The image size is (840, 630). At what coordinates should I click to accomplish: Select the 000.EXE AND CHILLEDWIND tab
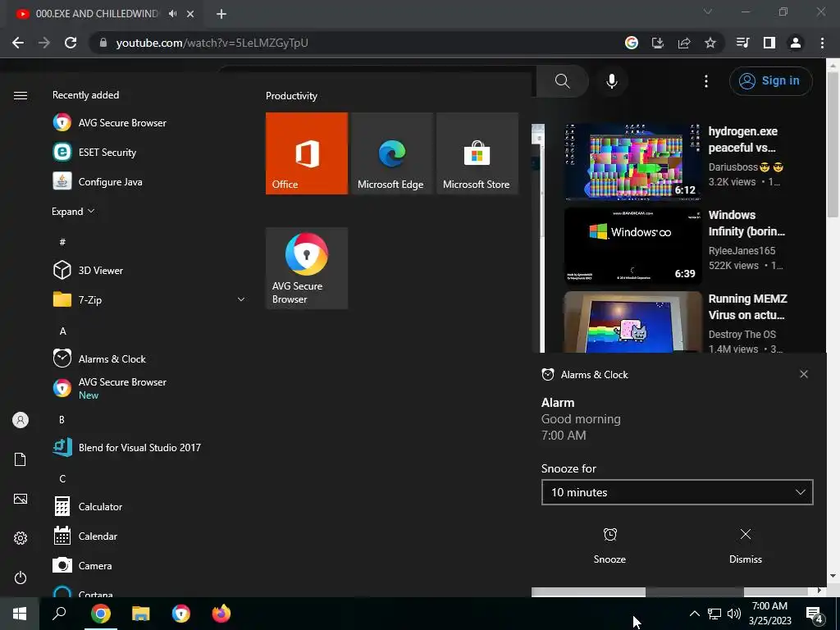pyautogui.click(x=97, y=14)
